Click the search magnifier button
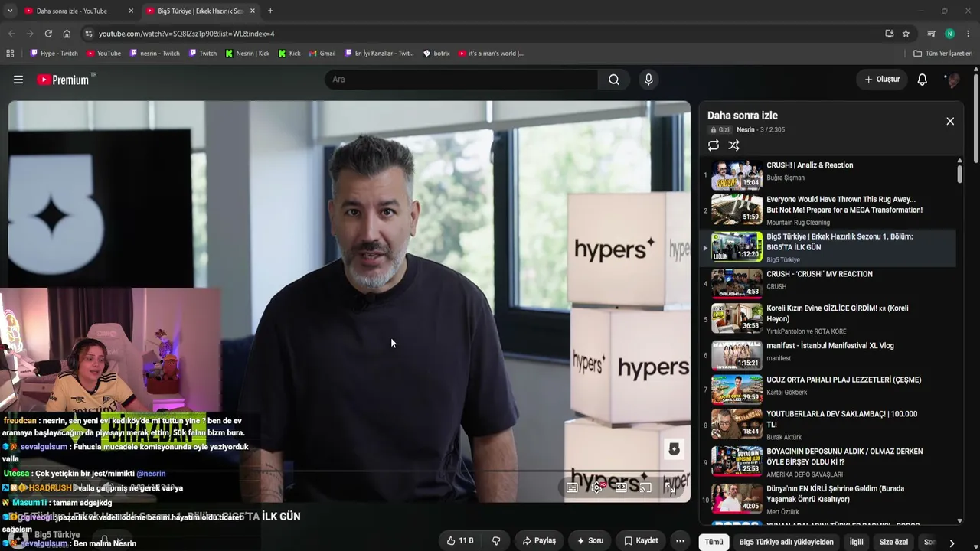Image resolution: width=980 pixels, height=551 pixels. [x=614, y=80]
